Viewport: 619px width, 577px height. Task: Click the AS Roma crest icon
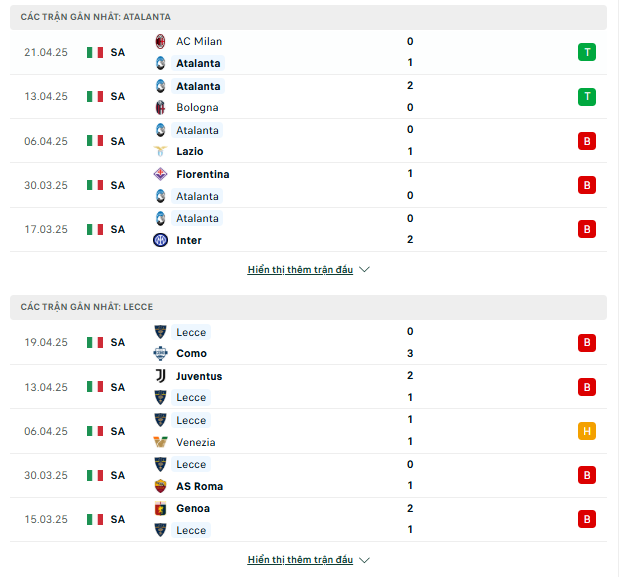coord(160,486)
